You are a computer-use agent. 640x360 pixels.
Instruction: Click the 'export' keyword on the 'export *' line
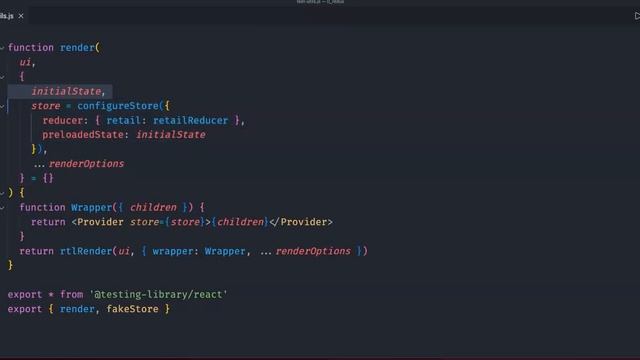click(24, 294)
